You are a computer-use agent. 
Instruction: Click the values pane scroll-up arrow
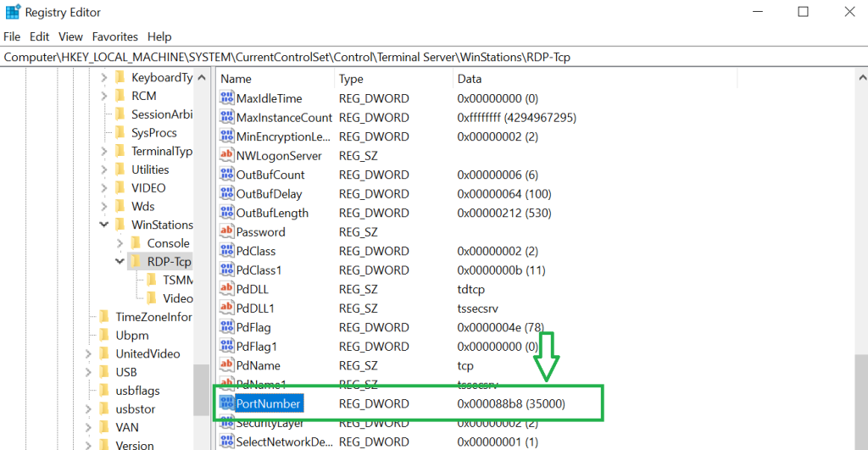[x=862, y=78]
